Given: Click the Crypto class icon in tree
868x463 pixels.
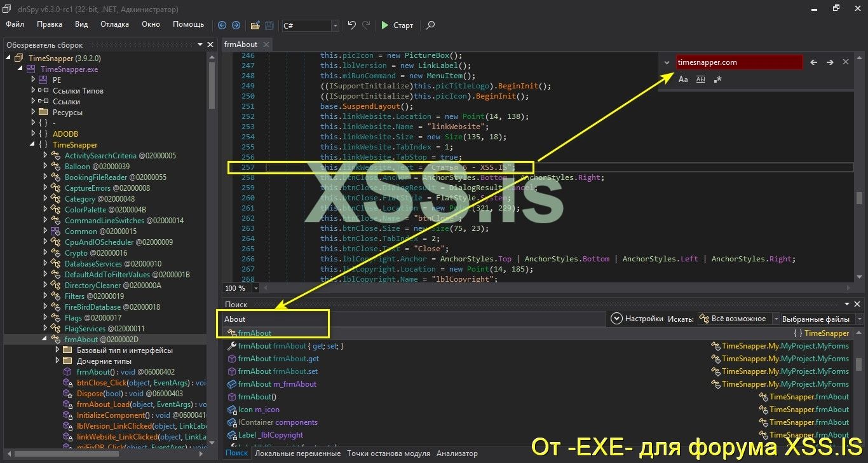Looking at the screenshot, I should point(55,253).
